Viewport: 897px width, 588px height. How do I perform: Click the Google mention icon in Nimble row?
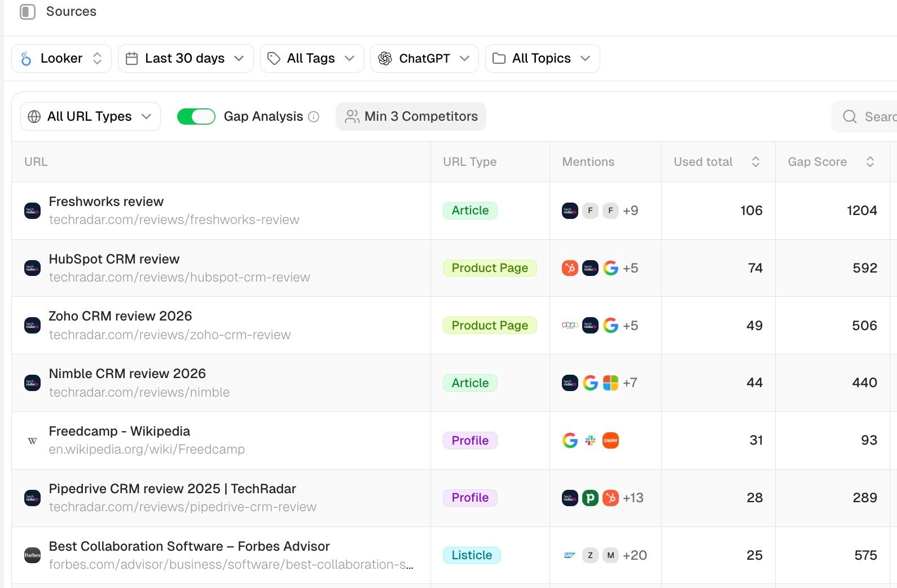pyautogui.click(x=590, y=383)
